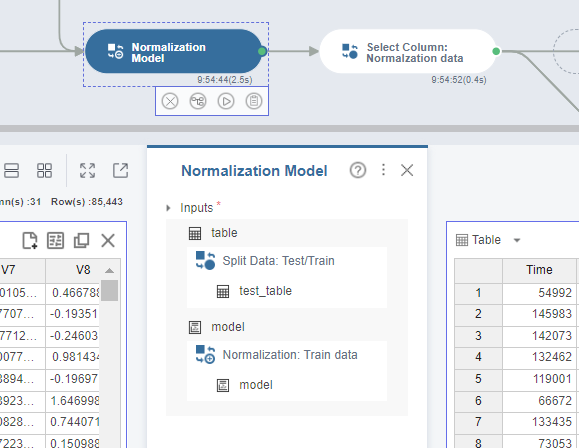Click the V8 cell -0.19351
Image resolution: width=579 pixels, height=448 pixels.
point(73,314)
